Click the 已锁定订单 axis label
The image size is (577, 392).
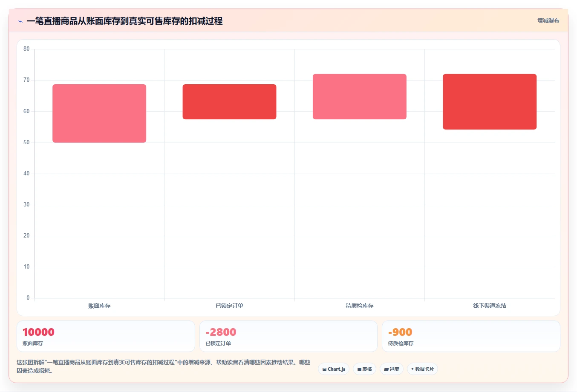click(x=229, y=306)
